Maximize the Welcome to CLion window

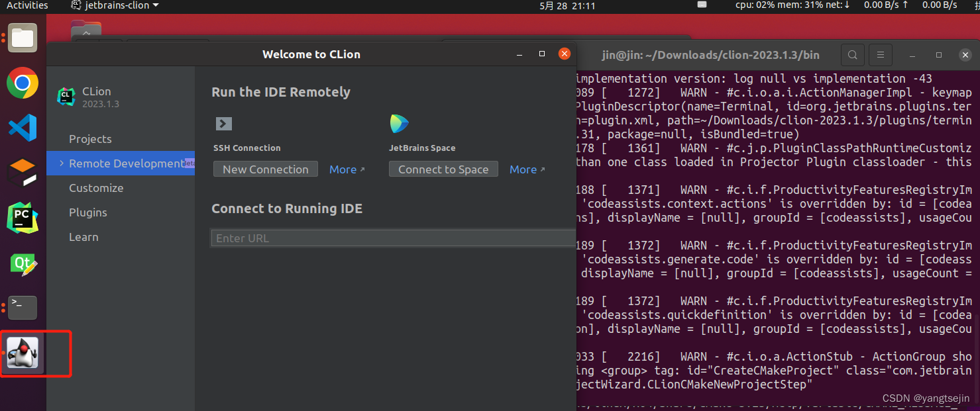coord(542,54)
